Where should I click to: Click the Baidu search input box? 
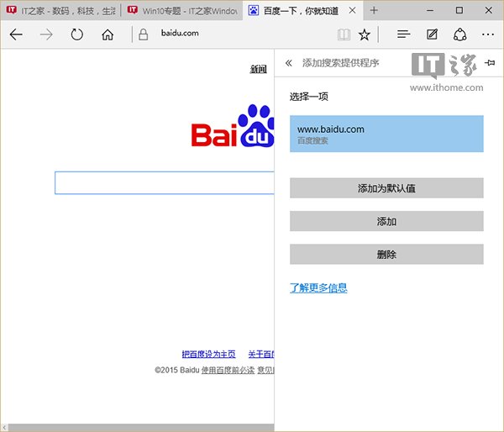coord(165,182)
